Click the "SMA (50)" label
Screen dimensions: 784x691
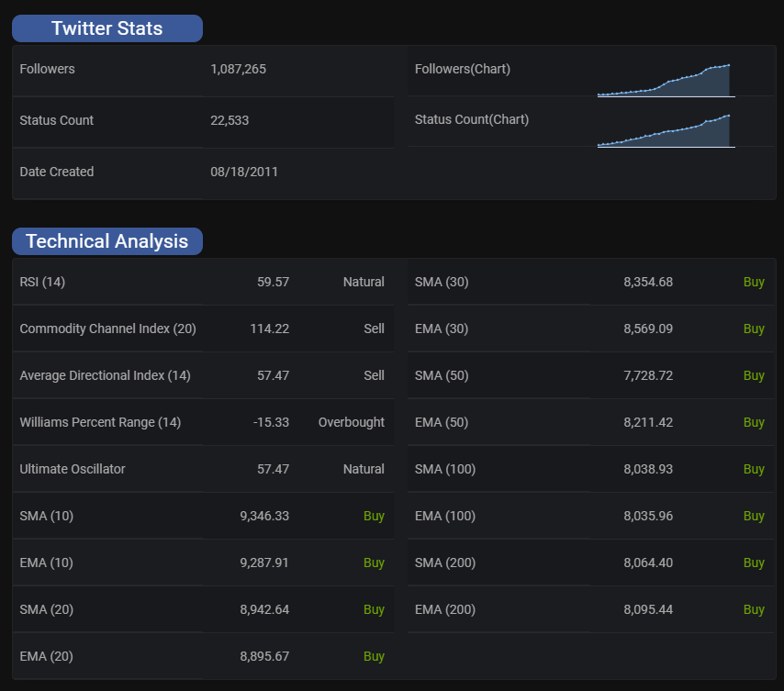[442, 375]
